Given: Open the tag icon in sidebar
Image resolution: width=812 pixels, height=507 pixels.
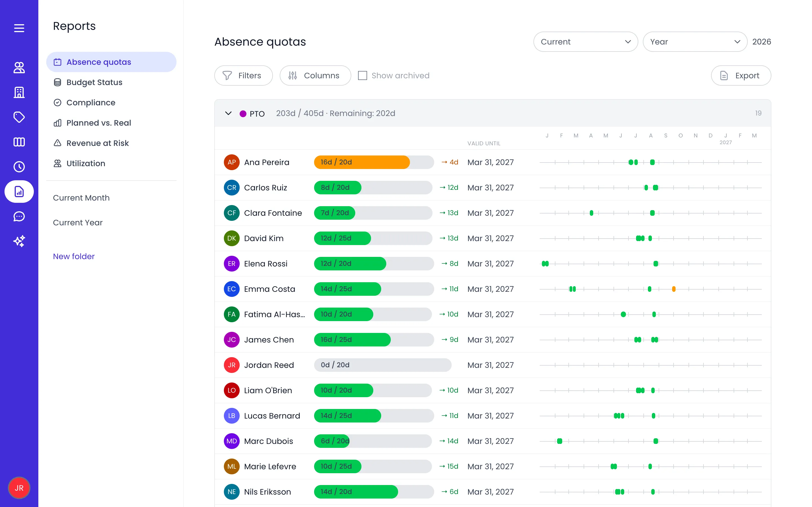Looking at the screenshot, I should (19, 117).
